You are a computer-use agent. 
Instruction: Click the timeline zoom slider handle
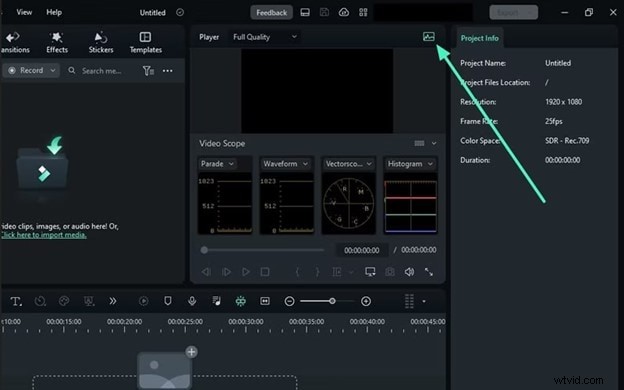[x=332, y=301]
